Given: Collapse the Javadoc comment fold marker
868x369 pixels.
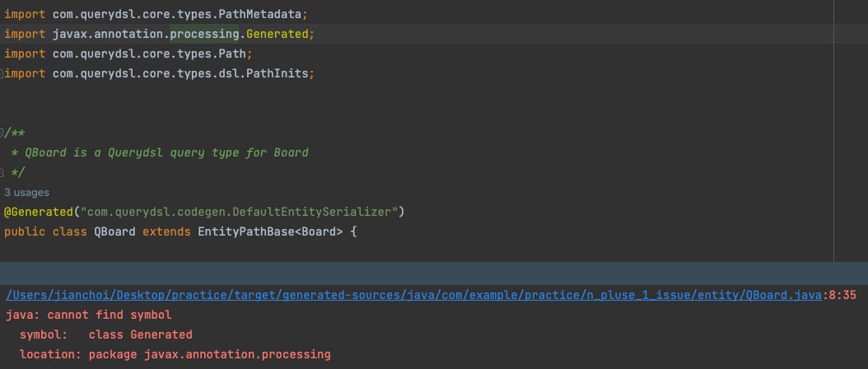Looking at the screenshot, I should coord(2,133).
